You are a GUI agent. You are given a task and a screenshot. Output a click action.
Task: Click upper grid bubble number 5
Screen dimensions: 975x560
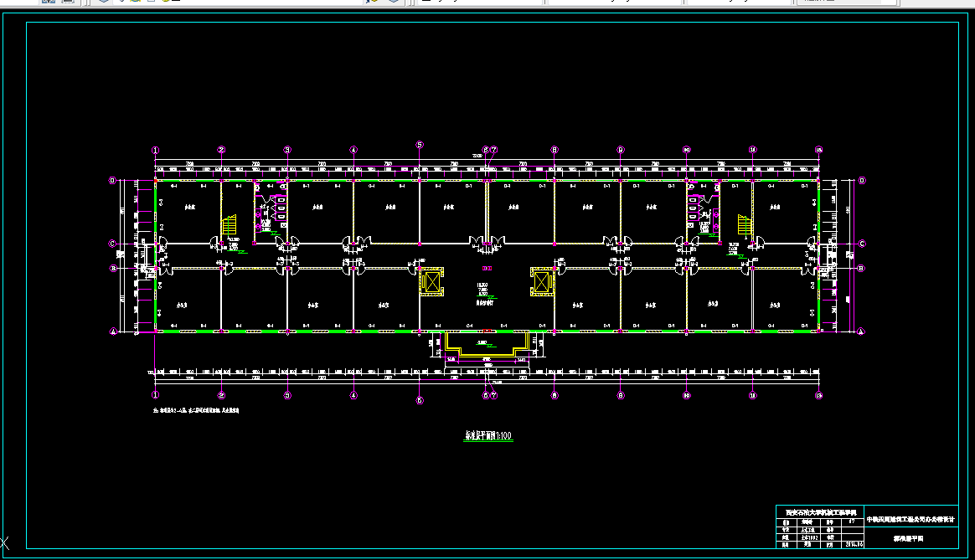point(420,145)
